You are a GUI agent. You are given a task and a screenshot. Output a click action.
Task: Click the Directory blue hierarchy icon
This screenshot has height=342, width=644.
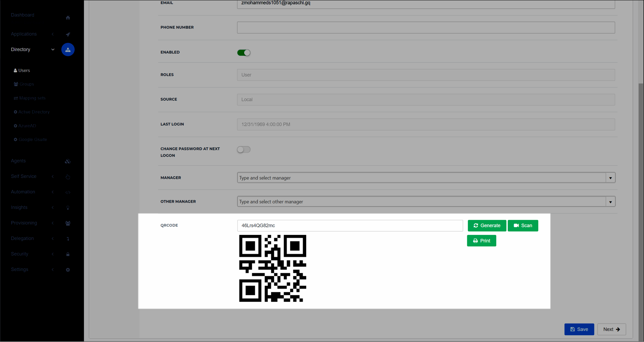coord(68,50)
